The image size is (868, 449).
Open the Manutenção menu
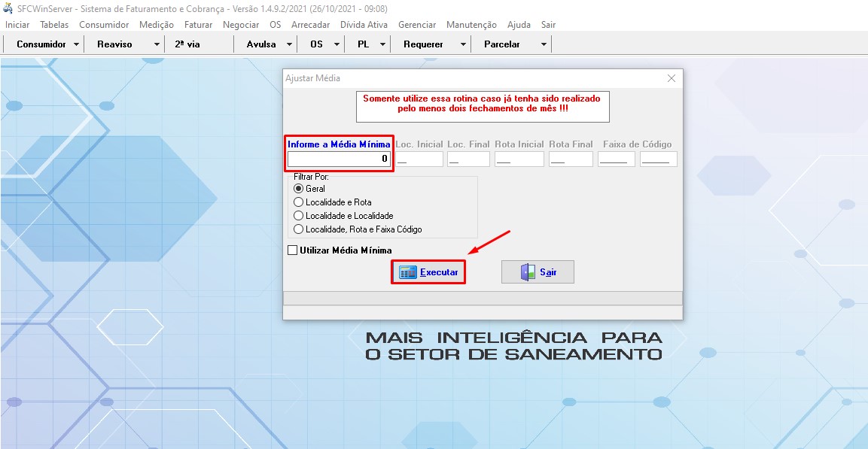471,25
